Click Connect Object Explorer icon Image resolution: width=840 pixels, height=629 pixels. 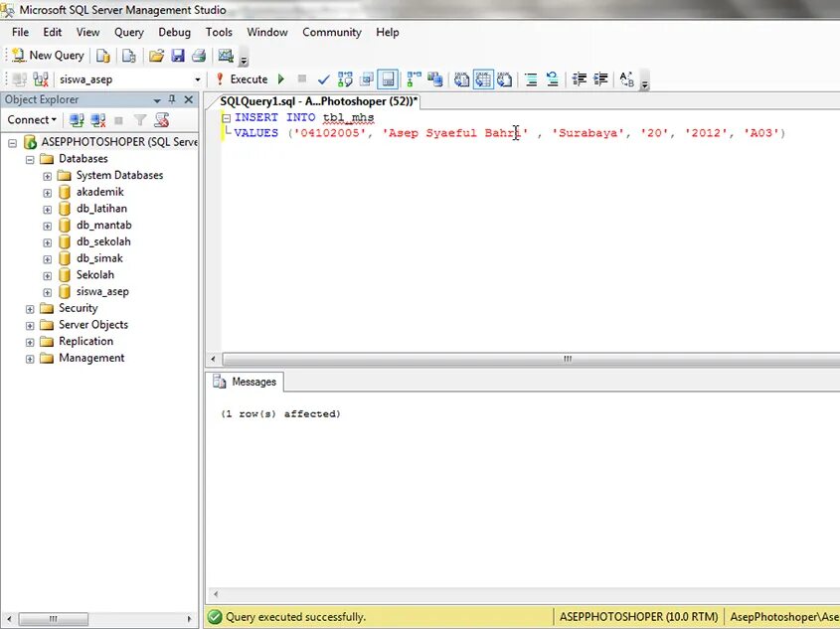point(77,120)
